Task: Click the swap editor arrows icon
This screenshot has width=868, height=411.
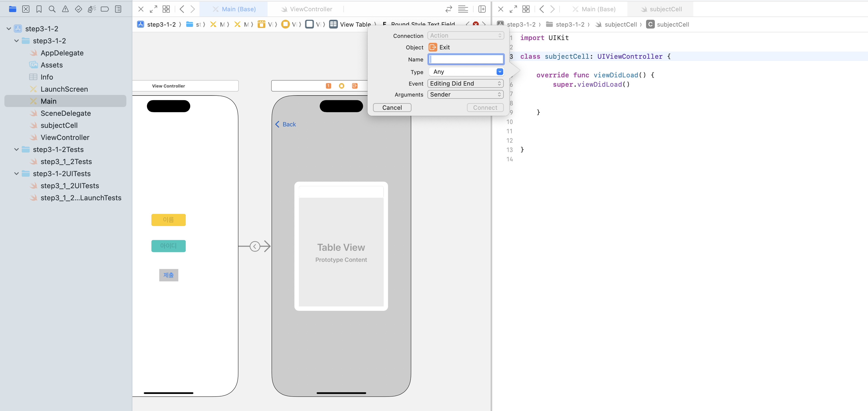Action: 449,9
